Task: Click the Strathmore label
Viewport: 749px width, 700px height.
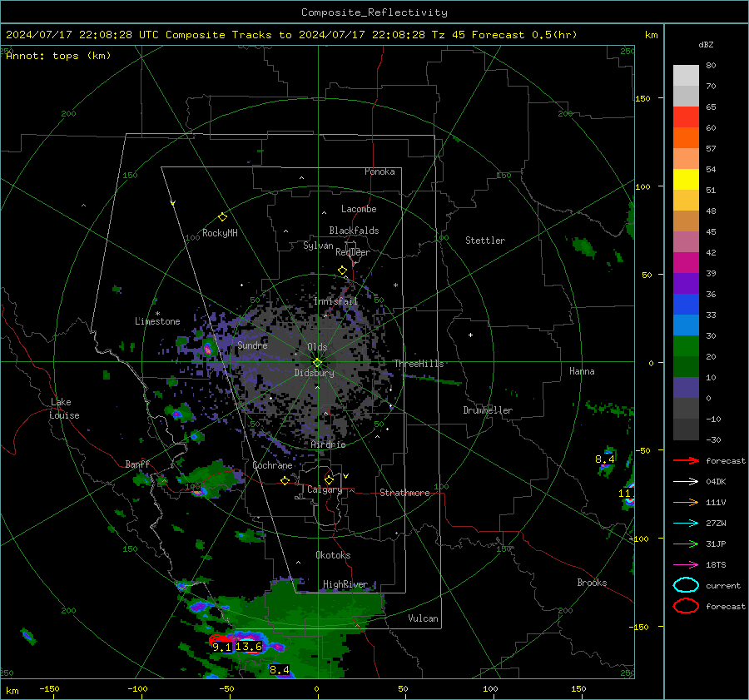Action: (x=404, y=493)
